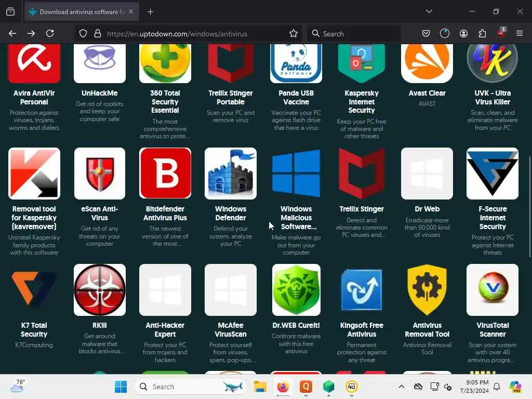Open the RKill biohazard icon
The height and width of the screenshot is (399, 532).
(x=99, y=290)
